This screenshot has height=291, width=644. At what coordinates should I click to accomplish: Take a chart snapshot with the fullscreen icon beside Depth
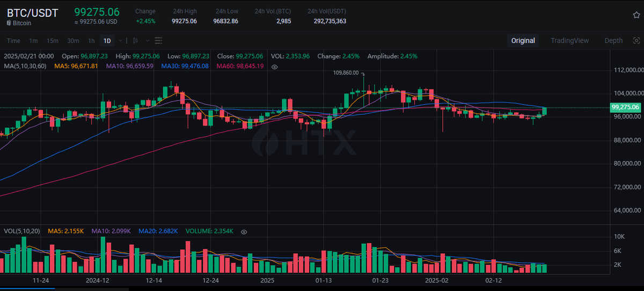point(636,40)
